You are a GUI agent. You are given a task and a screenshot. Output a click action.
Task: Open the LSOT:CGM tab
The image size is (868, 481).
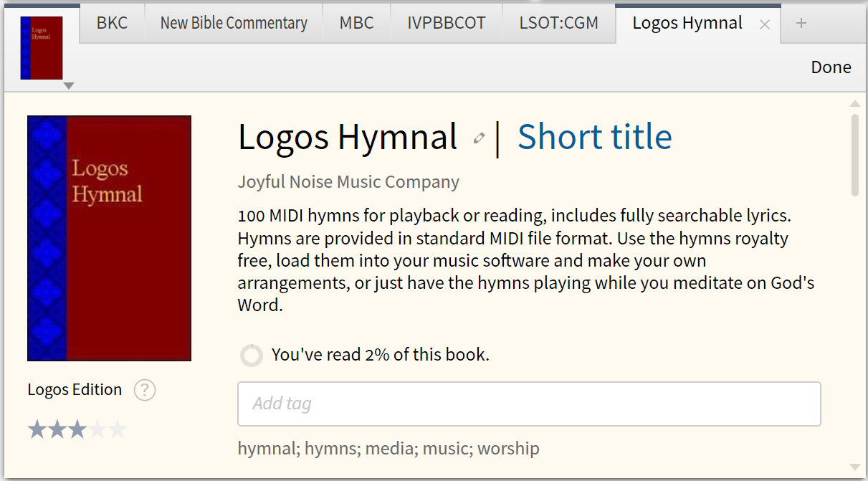click(559, 23)
